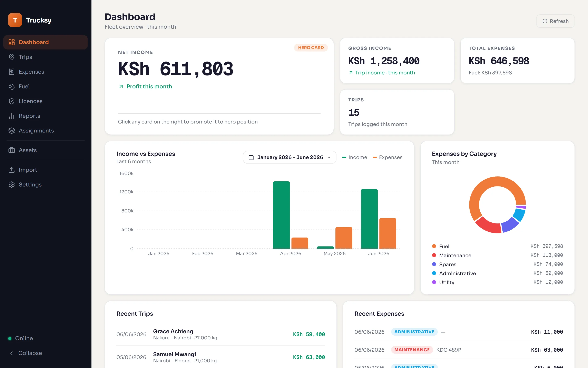Viewport: 588px width, 368px height.
Task: Click the KSh 113,000 Maintenance value
Action: pos(547,255)
